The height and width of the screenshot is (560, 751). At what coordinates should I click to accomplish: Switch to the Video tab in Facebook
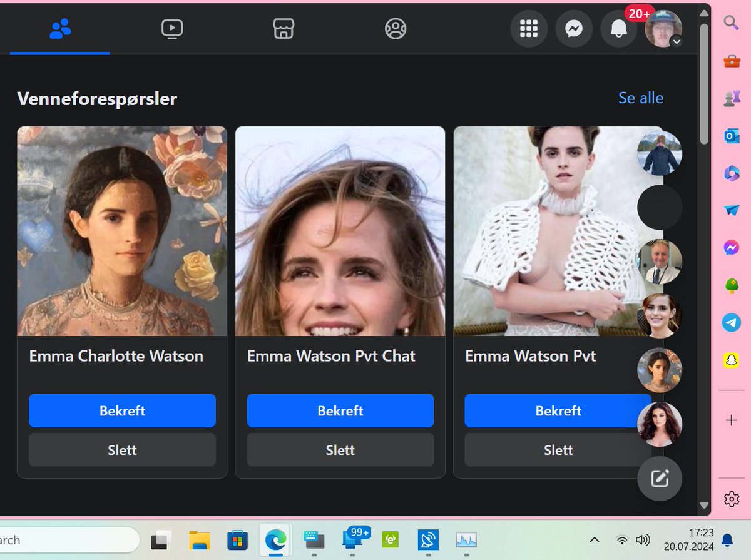[x=171, y=29]
